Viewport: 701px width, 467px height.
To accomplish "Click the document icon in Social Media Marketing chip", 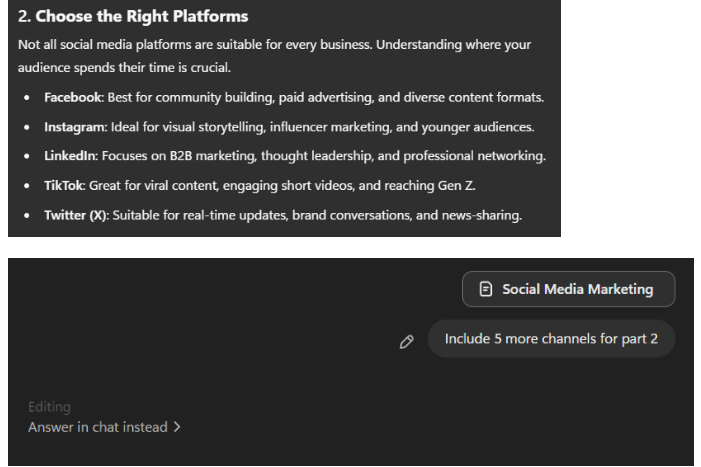I will (486, 289).
